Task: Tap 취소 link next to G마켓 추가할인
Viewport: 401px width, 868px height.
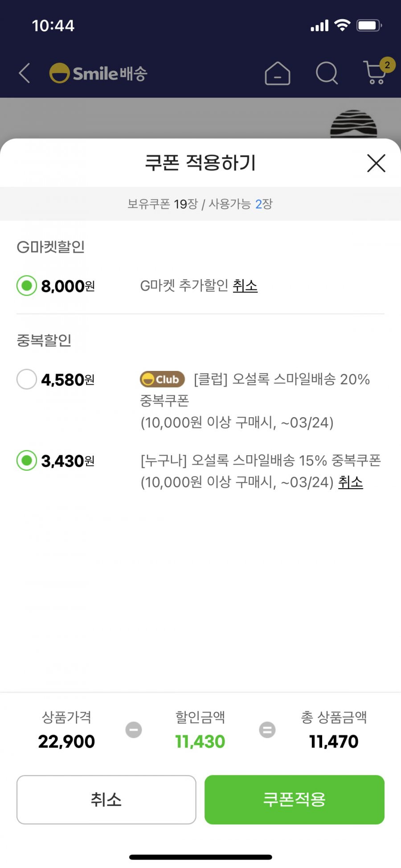Action: point(245,286)
